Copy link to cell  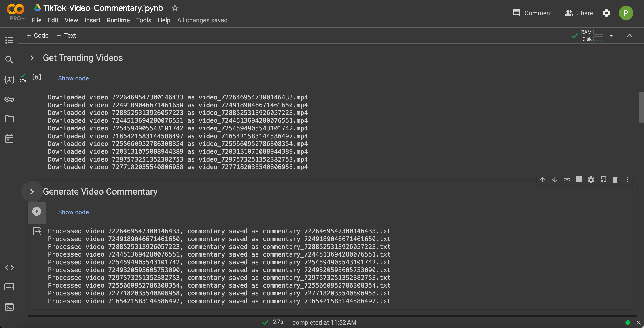(x=567, y=180)
